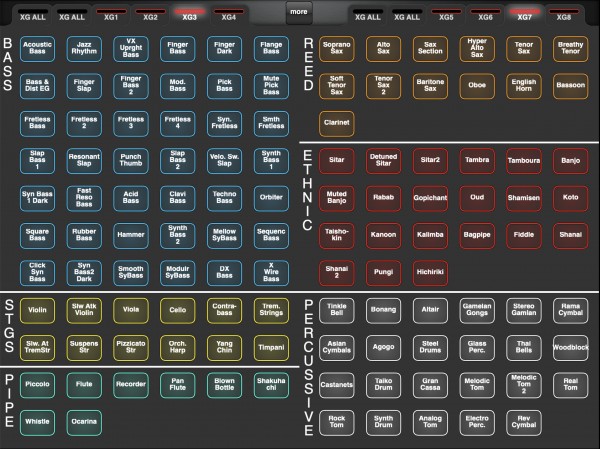Choose the Soprano Sax voice
Screen dimensions: 600x449
point(337,49)
